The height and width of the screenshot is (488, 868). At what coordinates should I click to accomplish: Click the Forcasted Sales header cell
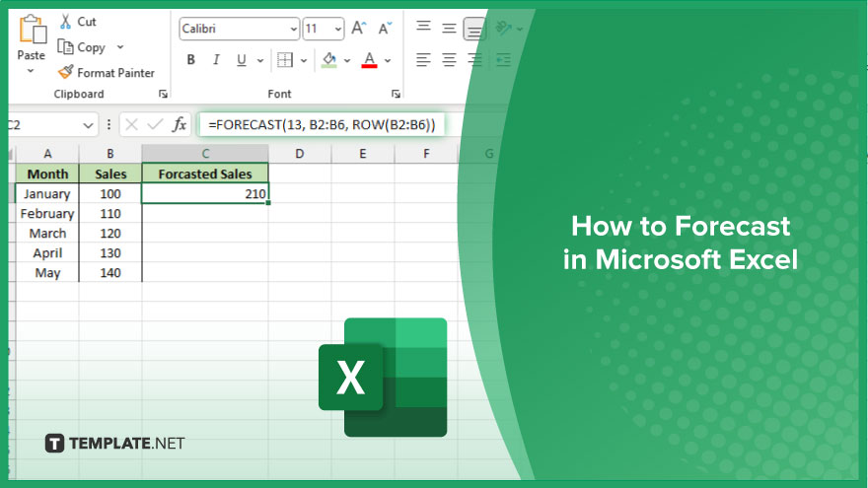205,174
